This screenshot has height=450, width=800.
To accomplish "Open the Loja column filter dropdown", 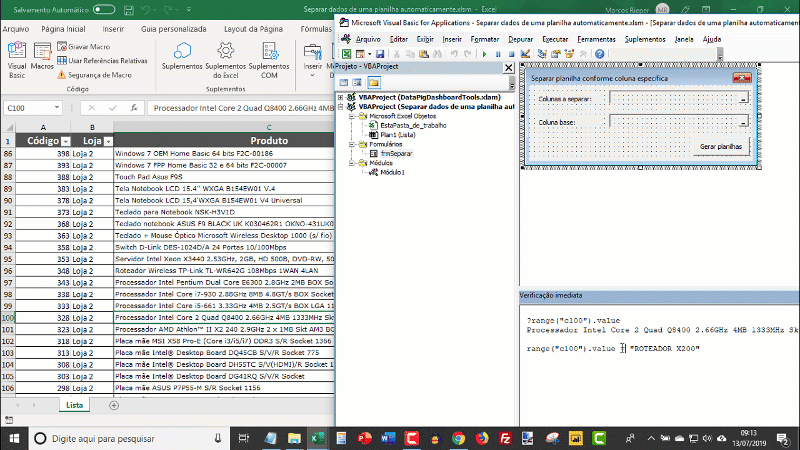I will point(108,141).
